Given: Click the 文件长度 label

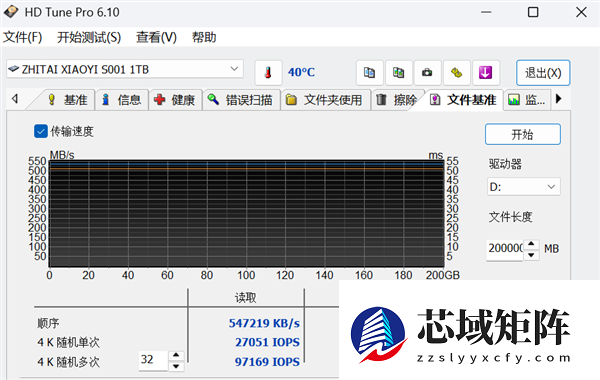Looking at the screenshot, I should tap(510, 217).
